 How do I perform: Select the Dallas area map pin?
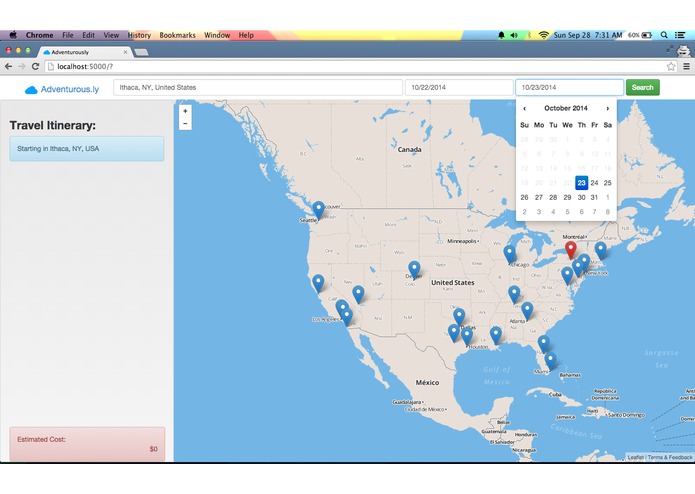tap(459, 317)
